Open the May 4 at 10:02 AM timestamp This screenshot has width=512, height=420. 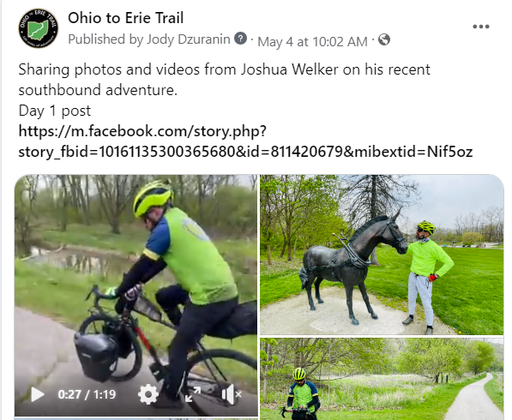pos(312,42)
